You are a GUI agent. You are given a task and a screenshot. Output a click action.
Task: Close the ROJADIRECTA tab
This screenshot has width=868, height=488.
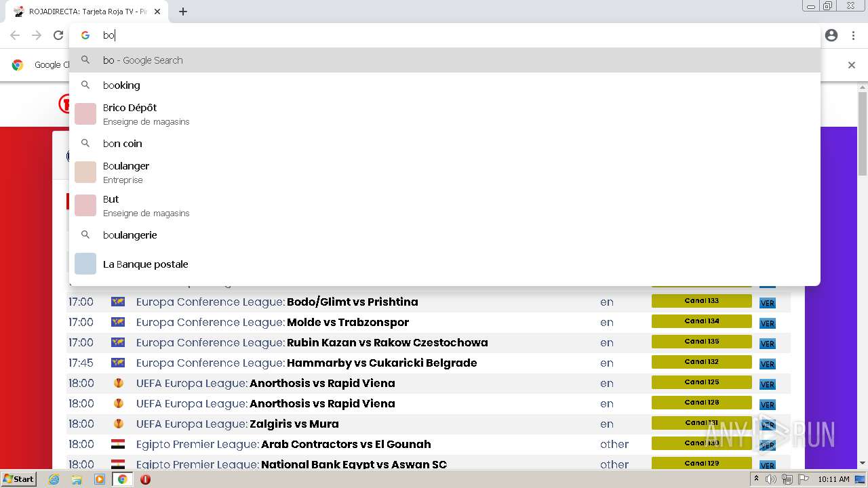click(x=158, y=12)
